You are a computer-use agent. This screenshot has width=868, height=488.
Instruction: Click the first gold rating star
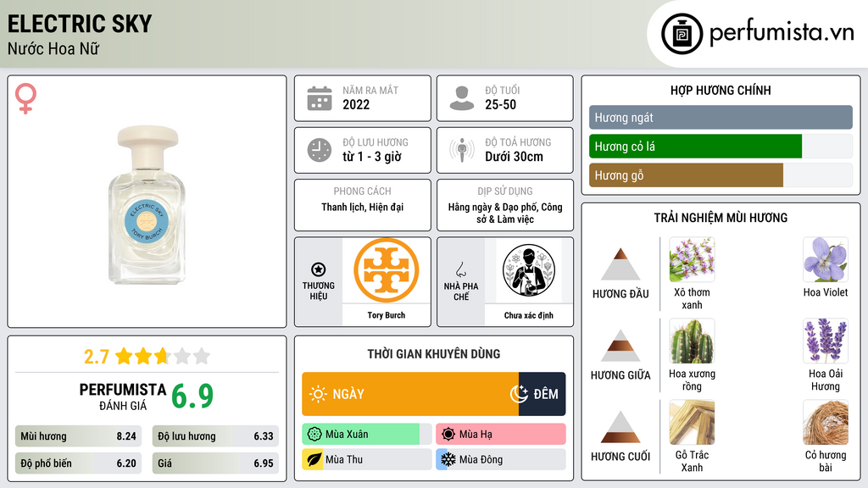(x=124, y=356)
